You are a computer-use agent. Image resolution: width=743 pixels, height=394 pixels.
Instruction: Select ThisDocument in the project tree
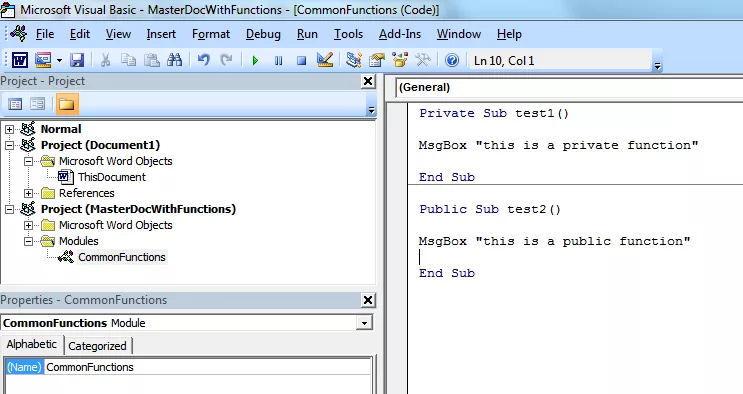(x=112, y=177)
